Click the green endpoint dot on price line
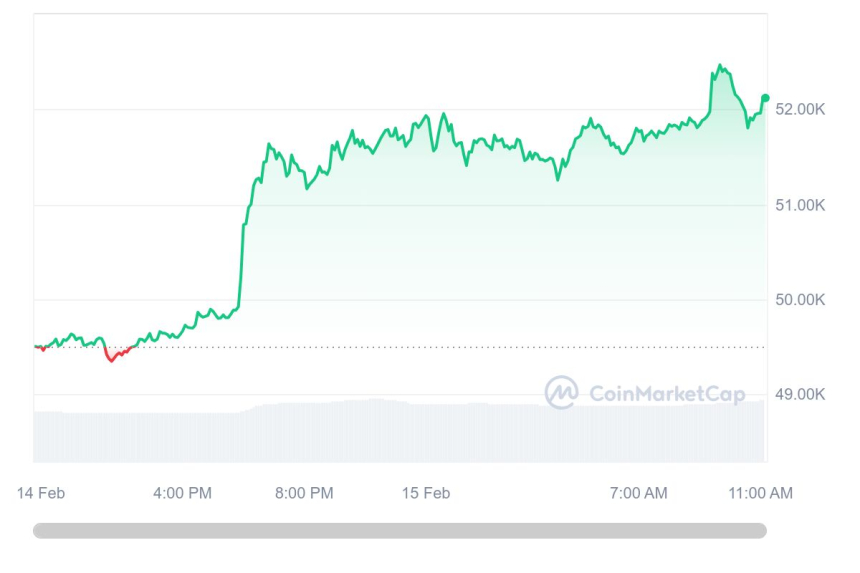The width and height of the screenshot is (860, 573). [765, 98]
